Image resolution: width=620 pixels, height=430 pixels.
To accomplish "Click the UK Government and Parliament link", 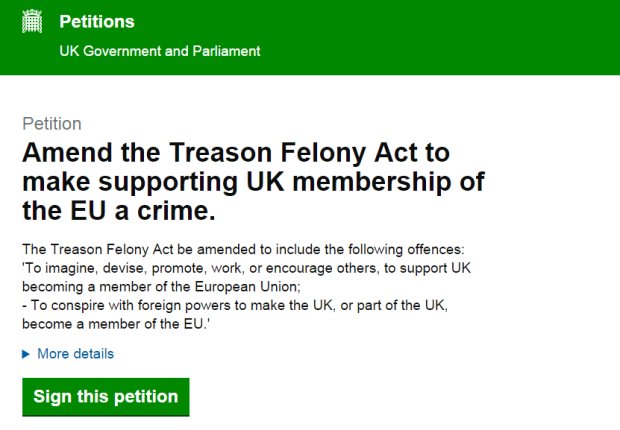I will (160, 51).
